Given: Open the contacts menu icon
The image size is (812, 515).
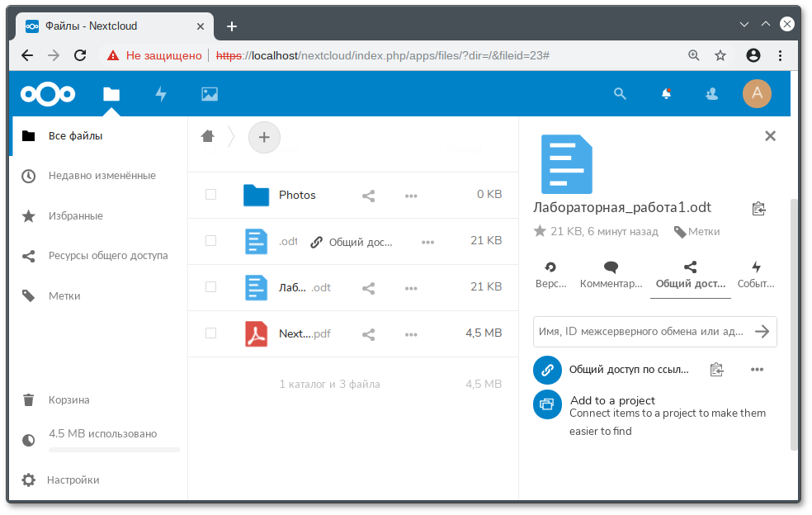Looking at the screenshot, I should click(712, 94).
